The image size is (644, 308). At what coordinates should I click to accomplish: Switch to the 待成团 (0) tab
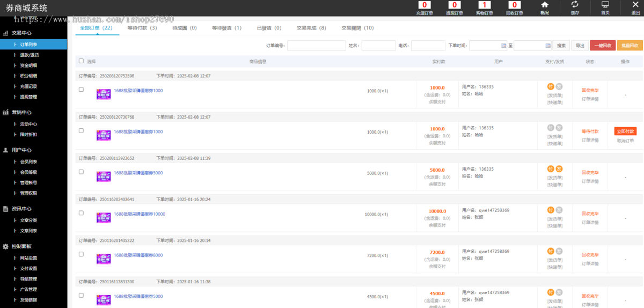pyautogui.click(x=185, y=28)
